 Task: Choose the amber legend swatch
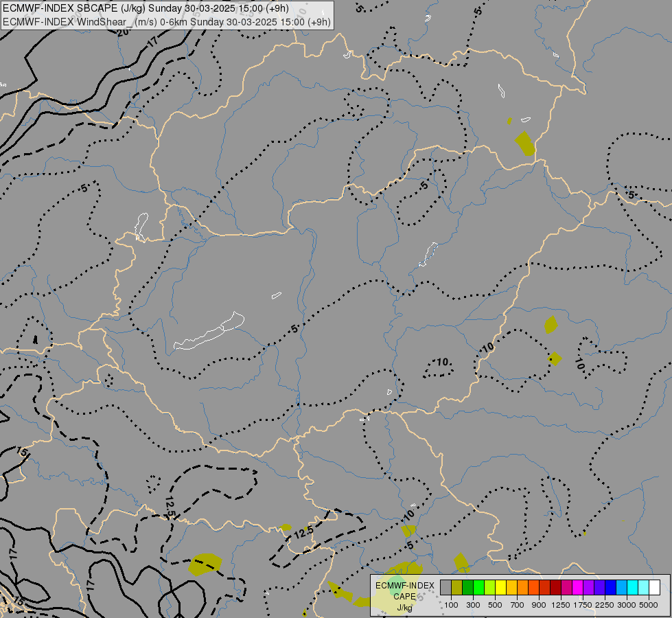(511, 587)
